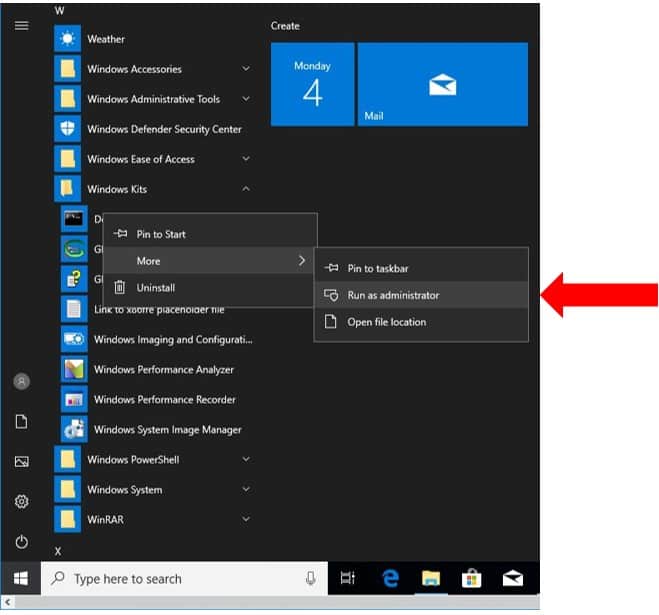Click the microphone icon in search box

point(311,578)
